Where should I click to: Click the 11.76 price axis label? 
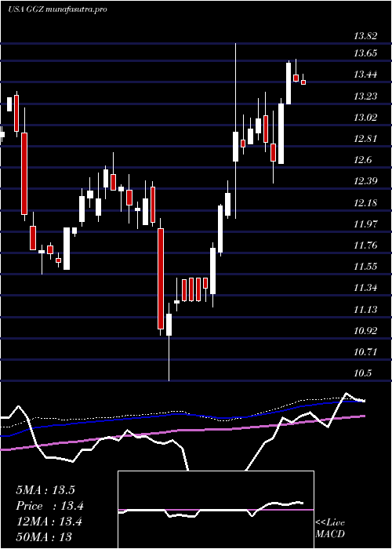point(365,245)
